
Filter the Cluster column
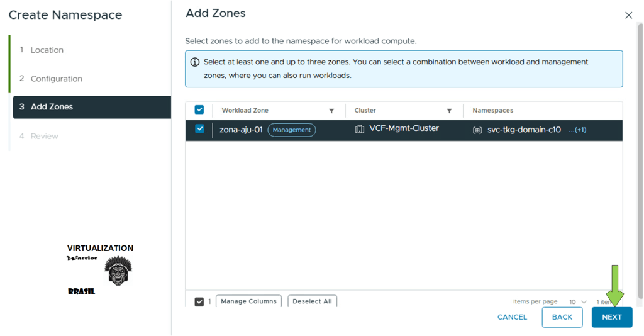(449, 111)
